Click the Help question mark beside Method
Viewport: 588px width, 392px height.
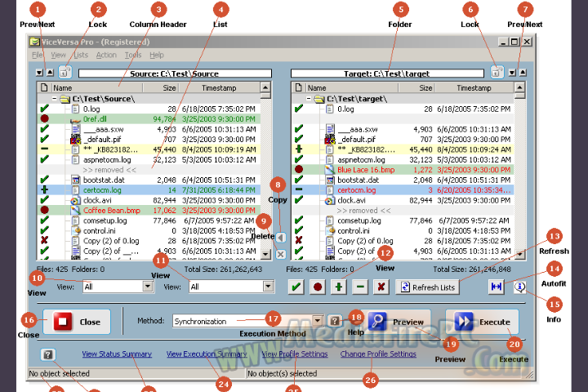pyautogui.click(x=335, y=321)
